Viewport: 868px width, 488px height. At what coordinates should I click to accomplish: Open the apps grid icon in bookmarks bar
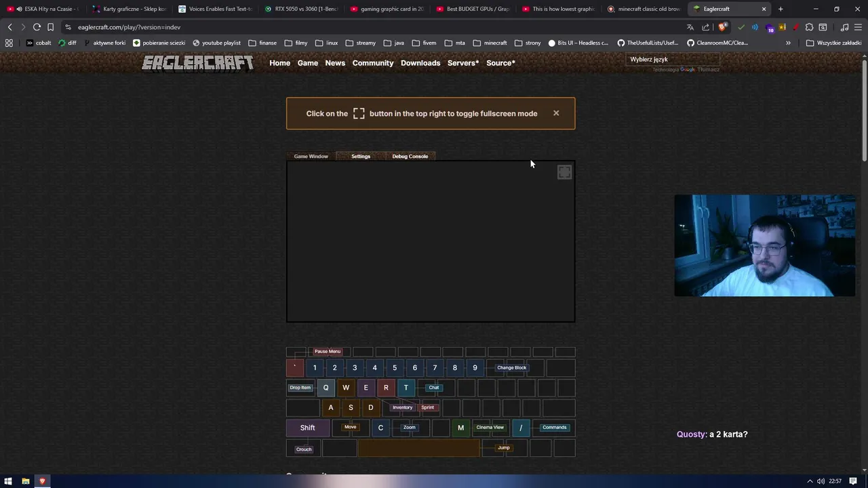pos(9,43)
